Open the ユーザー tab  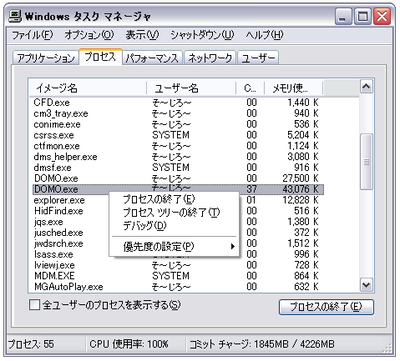point(258,58)
